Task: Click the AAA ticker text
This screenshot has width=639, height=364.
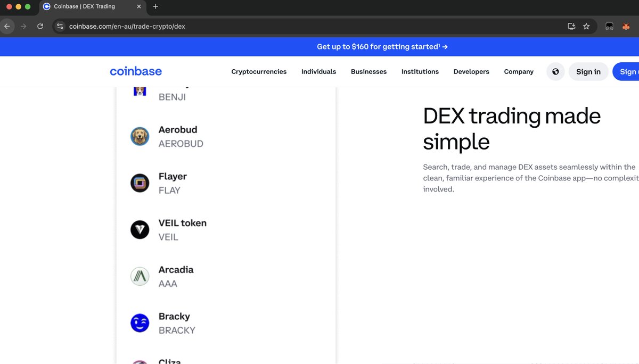Action: pyautogui.click(x=168, y=284)
